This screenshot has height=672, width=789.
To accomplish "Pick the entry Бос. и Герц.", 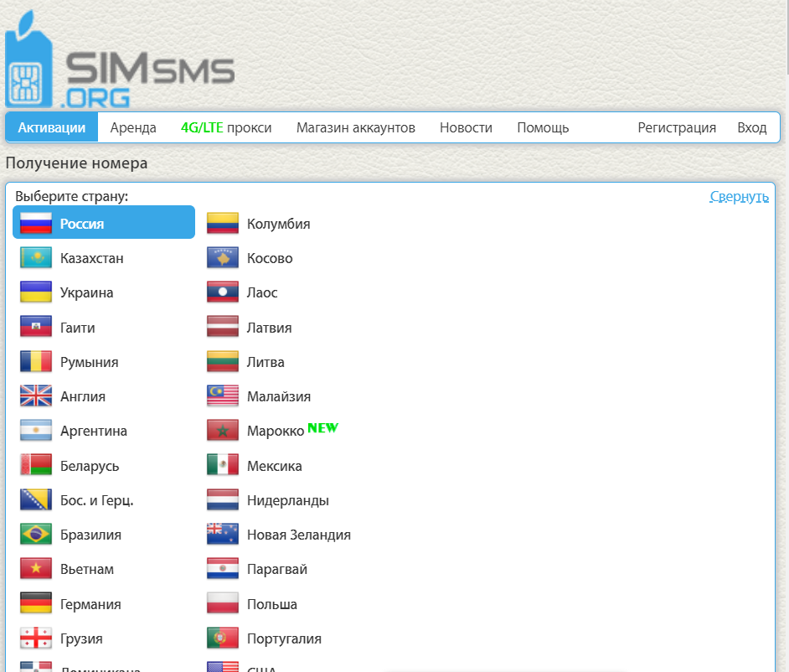I will click(96, 501).
